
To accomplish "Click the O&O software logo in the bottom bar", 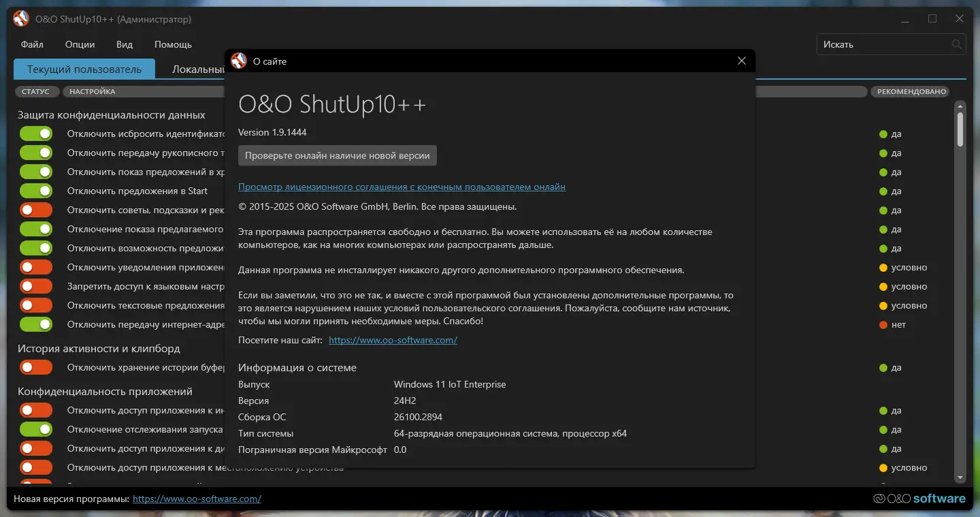I will (x=919, y=499).
